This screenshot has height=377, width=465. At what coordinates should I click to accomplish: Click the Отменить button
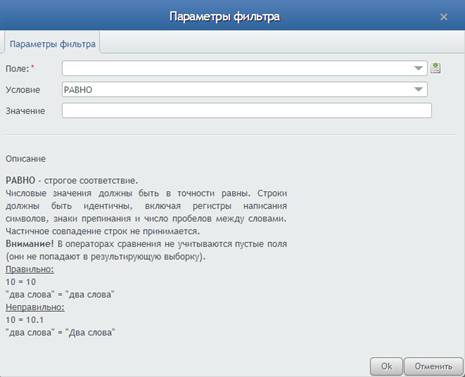coord(433,366)
